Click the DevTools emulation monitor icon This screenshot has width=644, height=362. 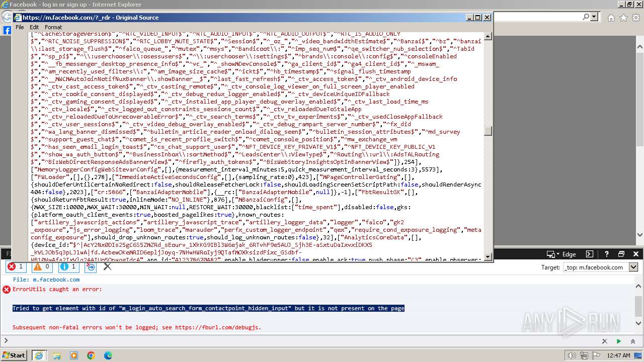coord(550,254)
